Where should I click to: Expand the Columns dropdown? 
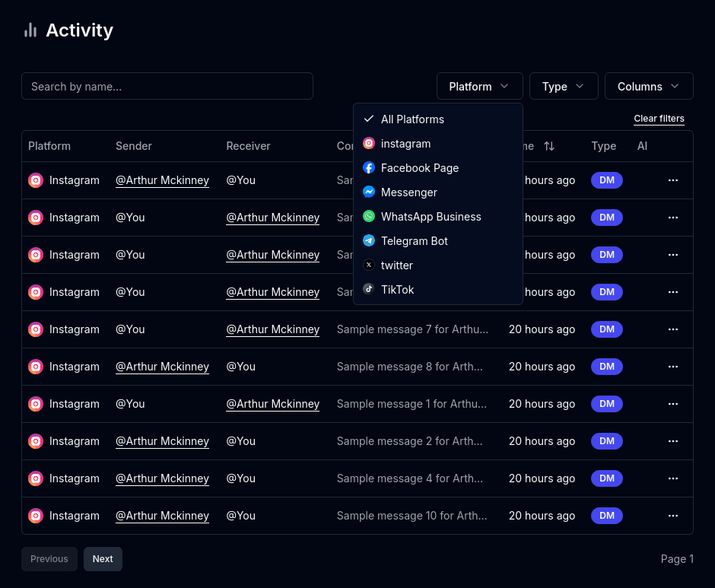tap(649, 86)
